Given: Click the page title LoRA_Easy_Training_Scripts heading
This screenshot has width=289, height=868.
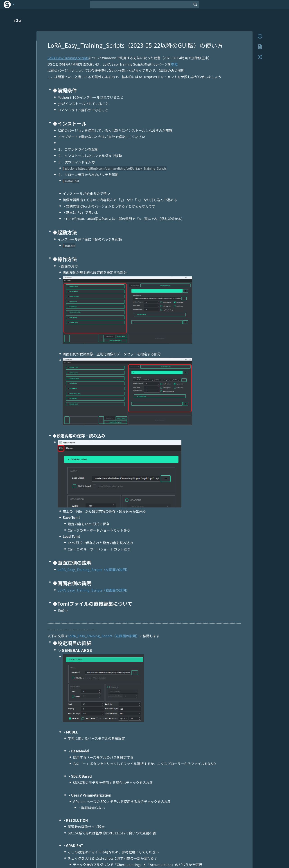Looking at the screenshot, I should pyautogui.click(x=135, y=46).
